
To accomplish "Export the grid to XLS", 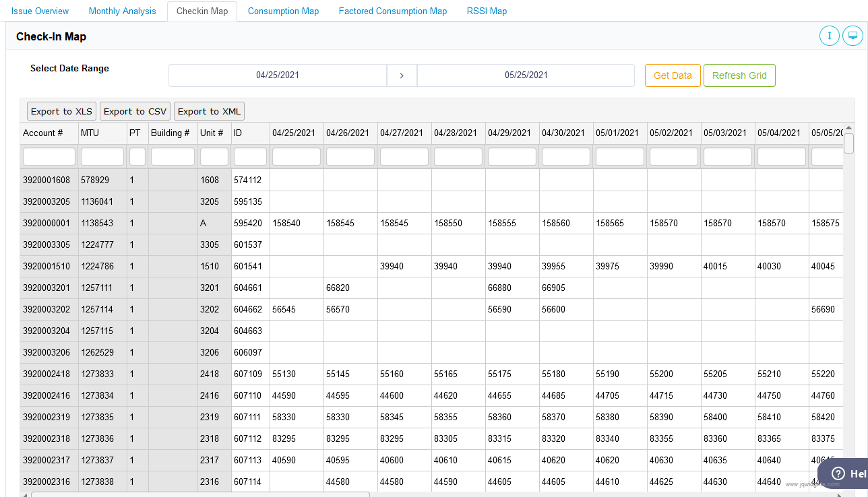I will coord(61,111).
